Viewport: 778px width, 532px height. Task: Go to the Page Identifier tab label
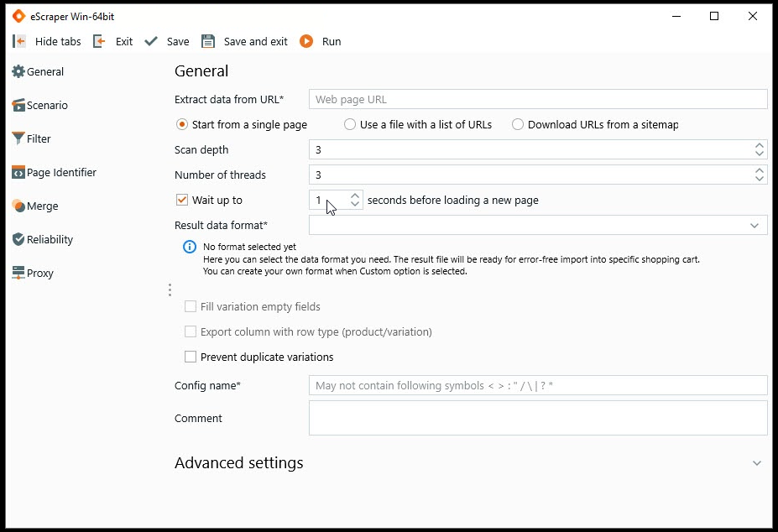point(61,172)
